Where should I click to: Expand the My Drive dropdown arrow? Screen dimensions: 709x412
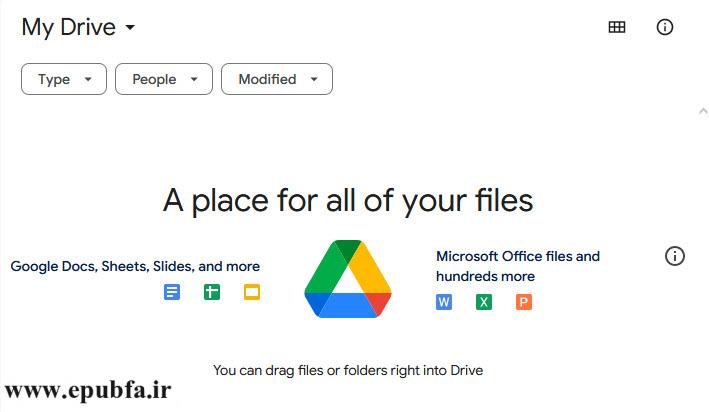tap(130, 28)
